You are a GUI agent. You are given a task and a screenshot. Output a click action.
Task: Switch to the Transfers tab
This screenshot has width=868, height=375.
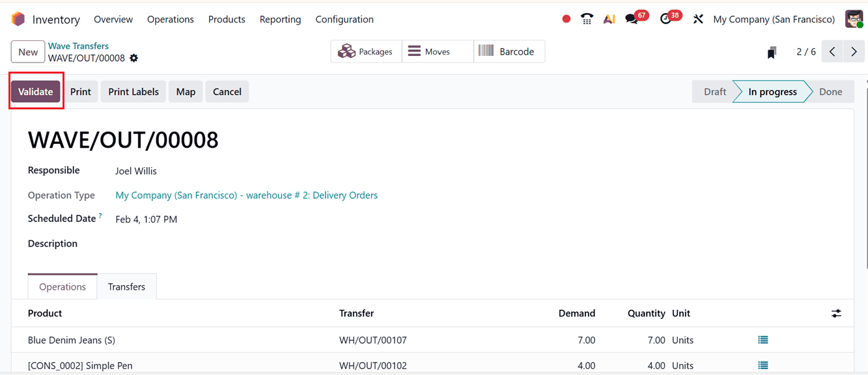126,286
